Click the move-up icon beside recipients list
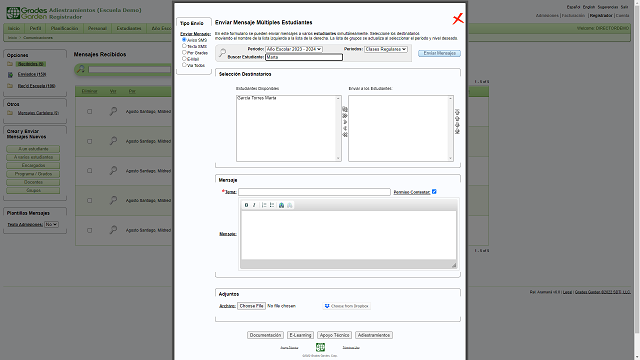 457,118
